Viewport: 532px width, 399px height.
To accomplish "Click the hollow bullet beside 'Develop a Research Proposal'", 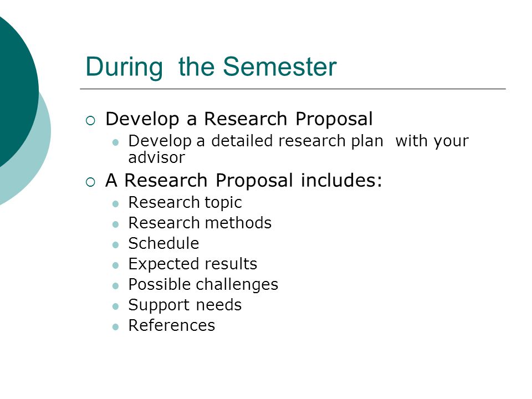I will [x=90, y=120].
